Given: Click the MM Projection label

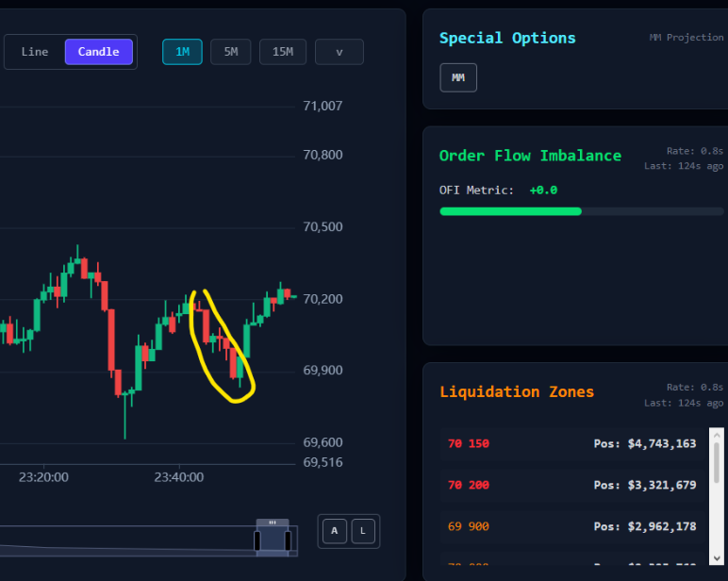Looking at the screenshot, I should [x=687, y=37].
